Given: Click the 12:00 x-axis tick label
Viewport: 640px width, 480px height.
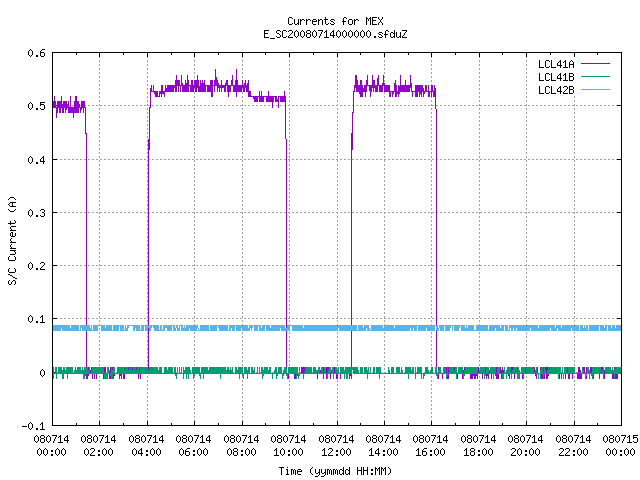Looking at the screenshot, I should point(336,452).
